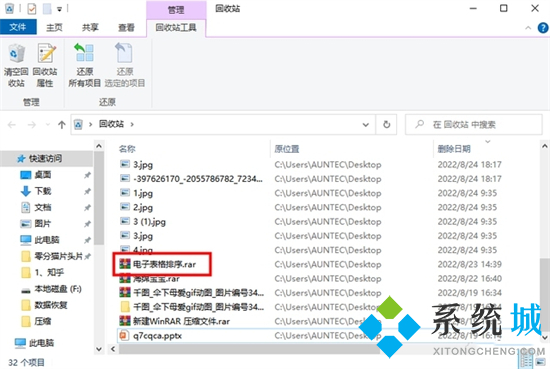Click file list scroll-up arrow
Viewport: 550px width, 369px height.
click(x=544, y=146)
